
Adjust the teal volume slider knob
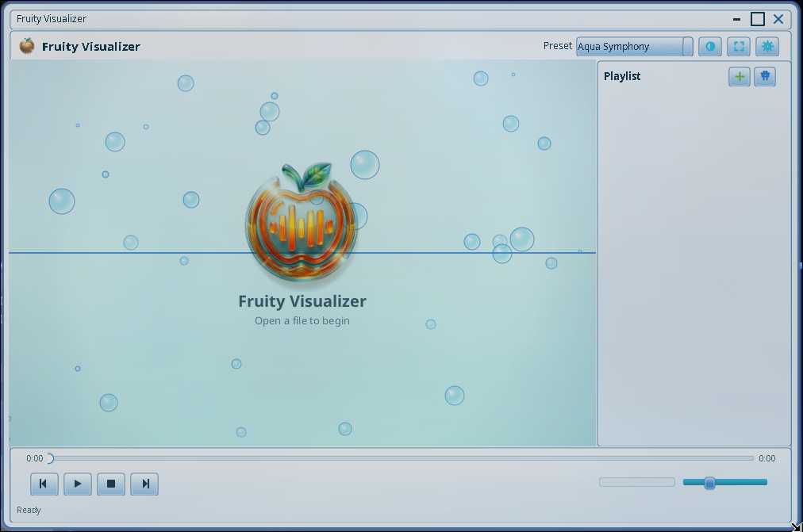pos(709,483)
